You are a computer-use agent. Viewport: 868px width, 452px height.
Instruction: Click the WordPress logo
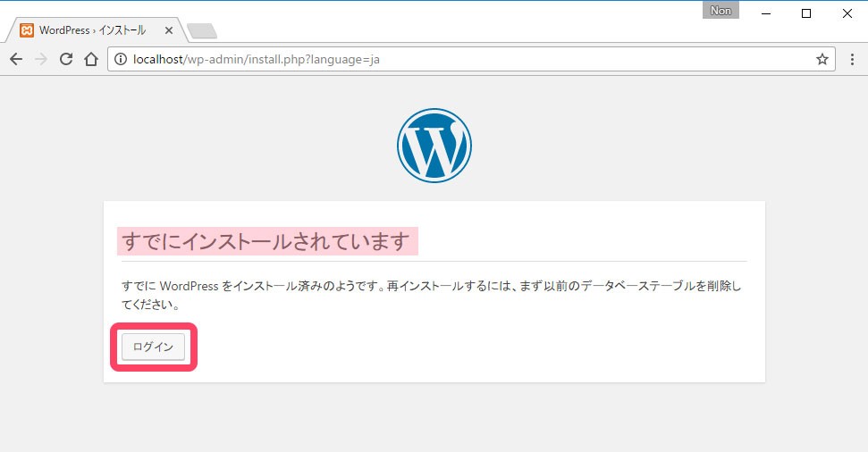[x=434, y=146]
